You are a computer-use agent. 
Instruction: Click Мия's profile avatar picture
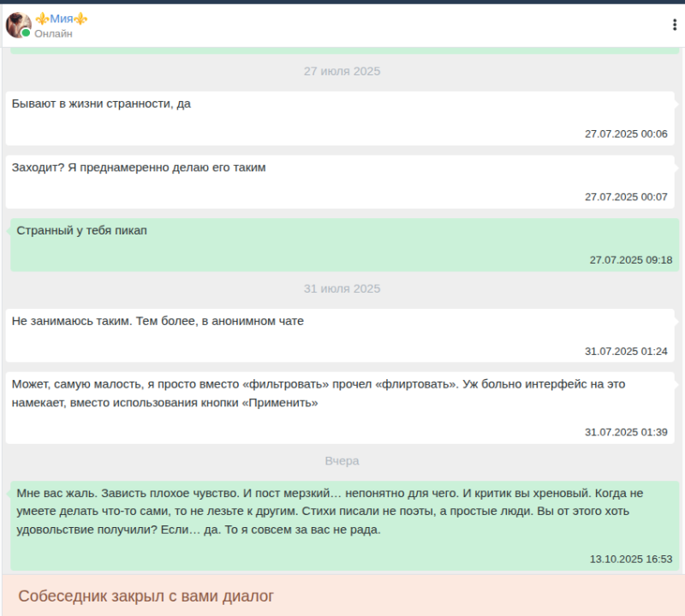18,25
